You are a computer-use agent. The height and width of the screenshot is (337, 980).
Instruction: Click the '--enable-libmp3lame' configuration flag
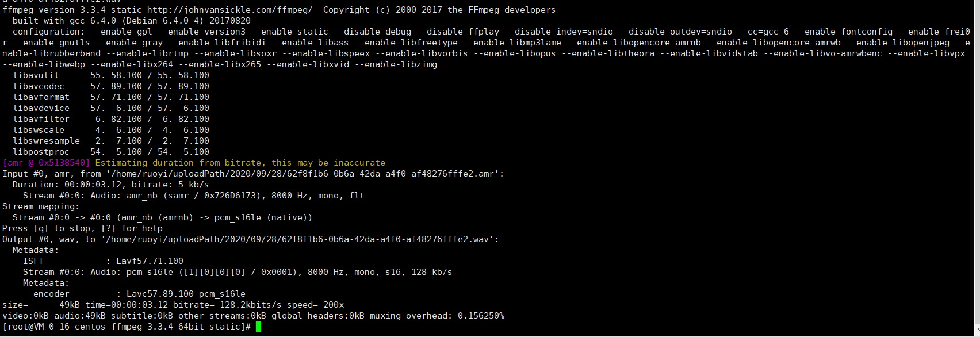[x=512, y=43]
